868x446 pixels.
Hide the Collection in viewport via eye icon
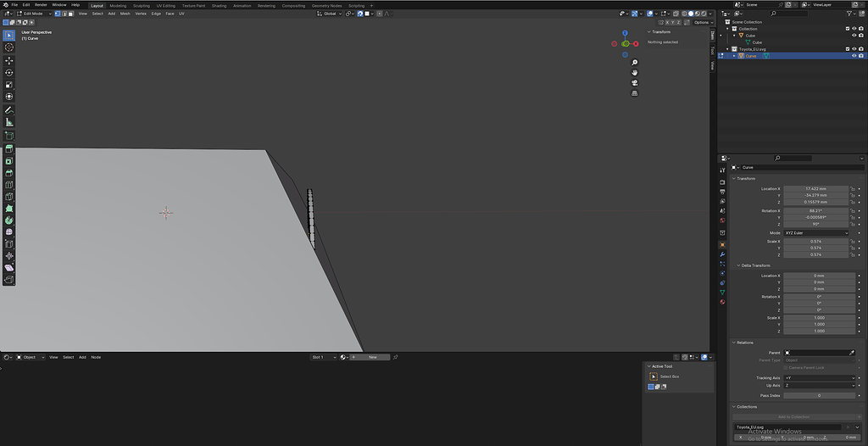click(854, 29)
